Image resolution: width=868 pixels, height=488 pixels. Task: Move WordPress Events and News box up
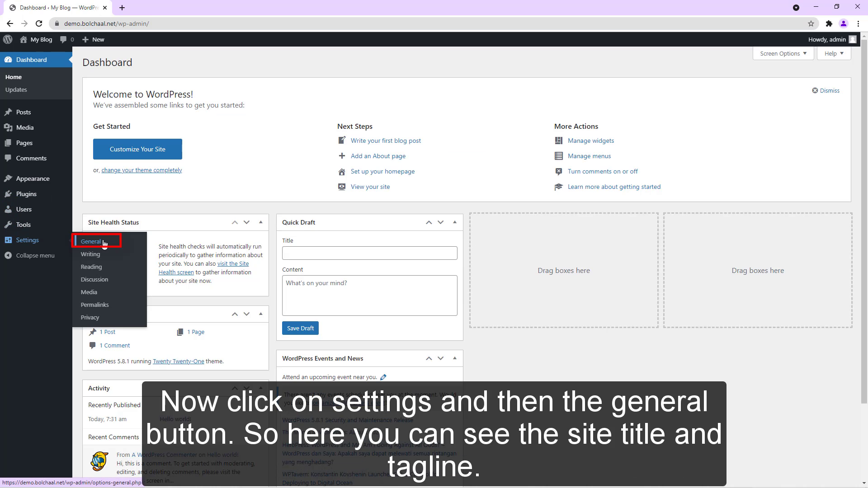pyautogui.click(x=429, y=358)
